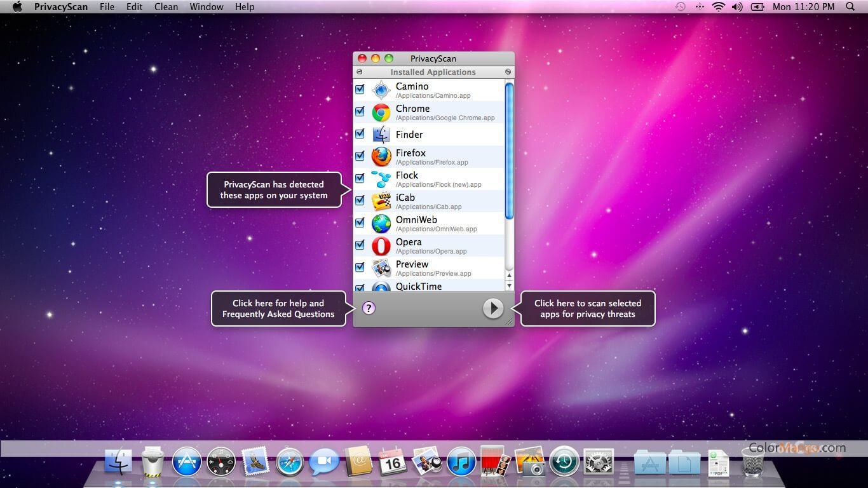The width and height of the screenshot is (868, 488).
Task: Click the iCab taxi icon
Action: coord(381,201)
